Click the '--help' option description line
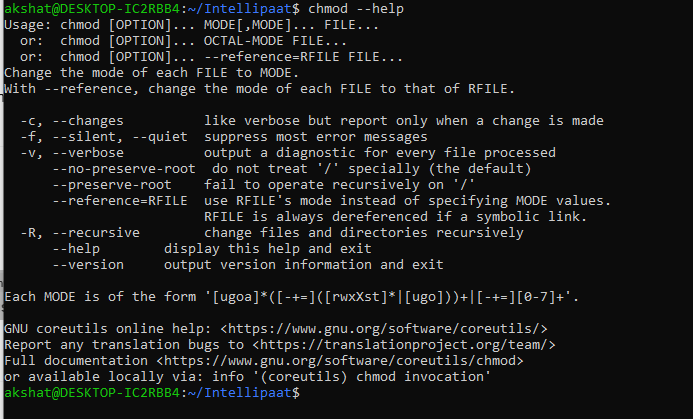The width and height of the screenshot is (693, 419). tap(212, 249)
